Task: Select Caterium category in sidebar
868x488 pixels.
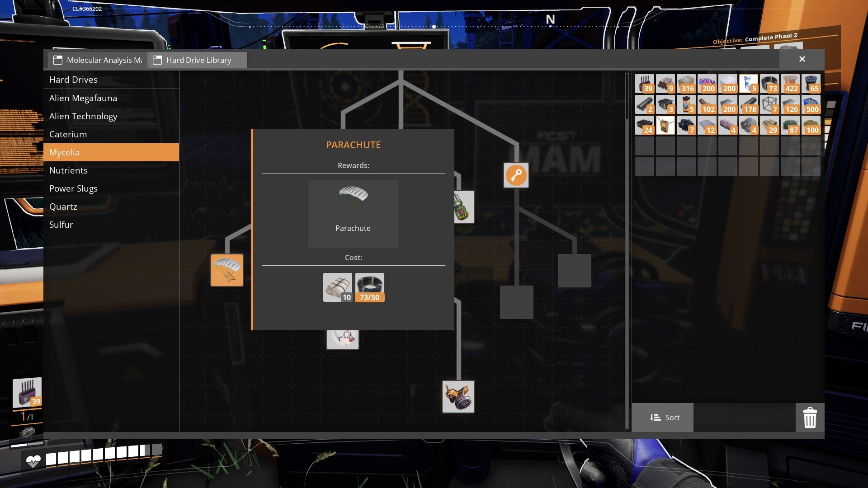Action: [x=68, y=134]
